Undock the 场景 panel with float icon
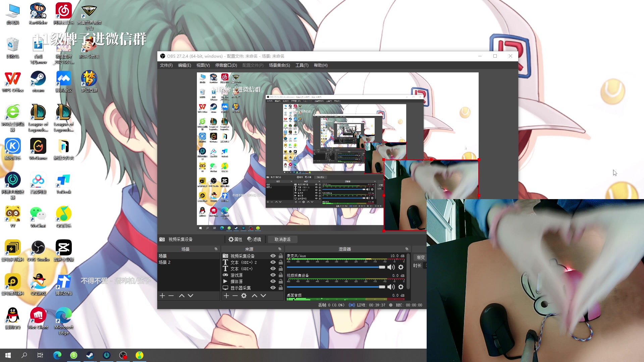This screenshot has width=644, height=362. [x=216, y=249]
